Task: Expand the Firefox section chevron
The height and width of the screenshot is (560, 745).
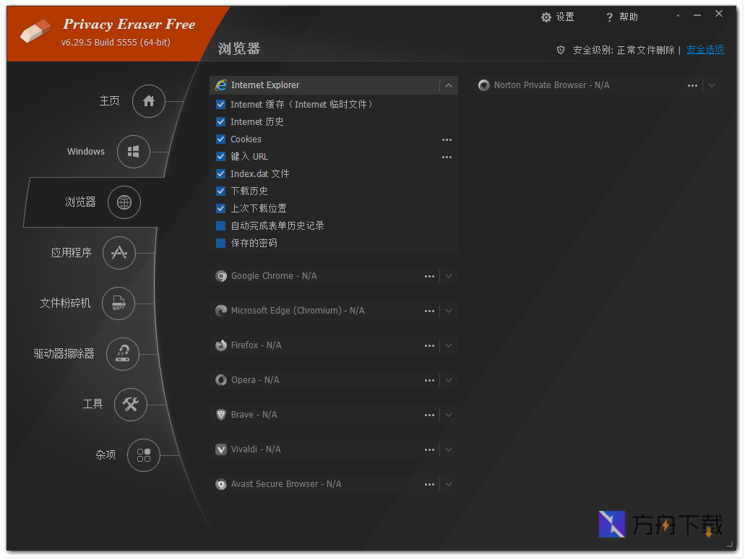Action: point(449,345)
